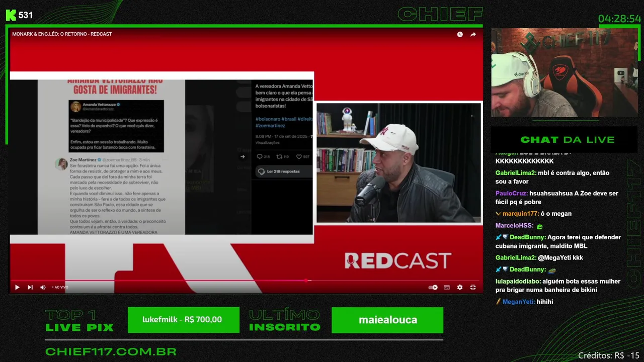Click the marquin177 chat username
This screenshot has height=362, width=644.
(521, 214)
